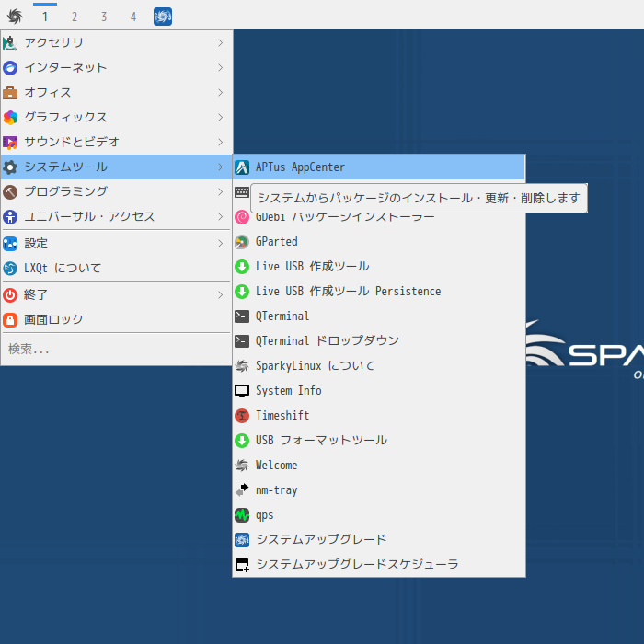Image resolution: width=644 pixels, height=644 pixels.
Task: Click the システムツール gear icon
Action: 10,167
